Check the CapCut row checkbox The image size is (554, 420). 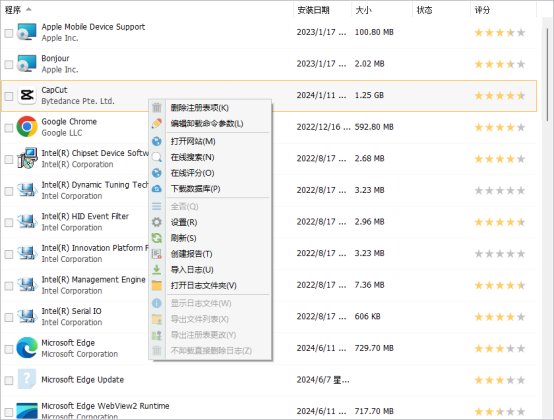pyautogui.click(x=9, y=96)
